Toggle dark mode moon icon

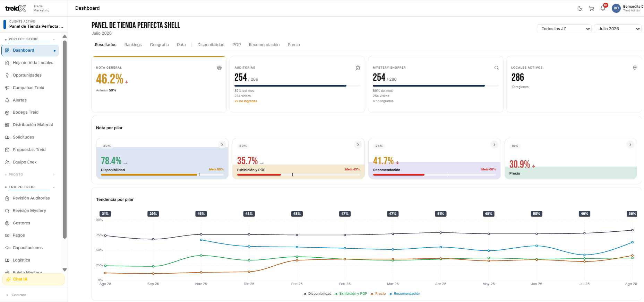[x=580, y=8]
